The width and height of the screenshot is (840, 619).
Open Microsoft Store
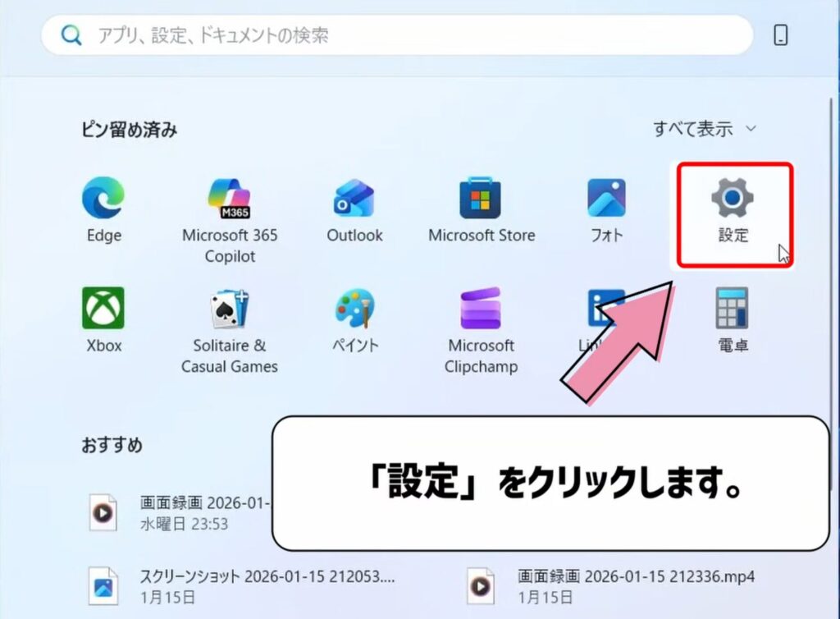tap(481, 197)
